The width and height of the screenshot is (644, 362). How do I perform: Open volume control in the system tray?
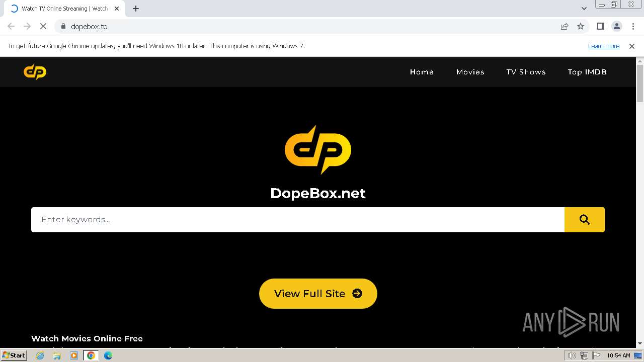572,355
